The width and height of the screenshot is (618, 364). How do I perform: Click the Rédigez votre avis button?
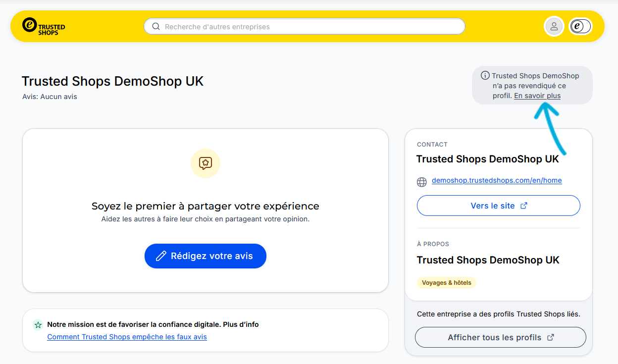click(206, 256)
